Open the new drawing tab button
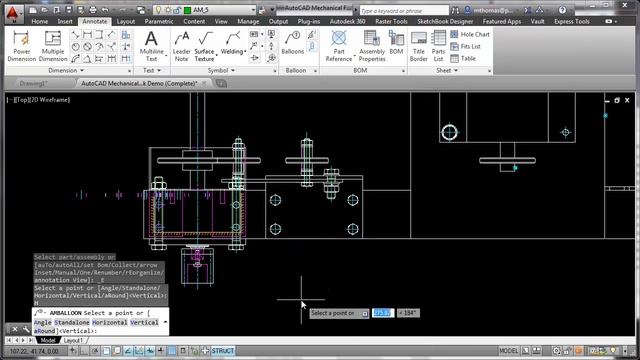This screenshot has width=640, height=360. pyautogui.click(x=221, y=83)
